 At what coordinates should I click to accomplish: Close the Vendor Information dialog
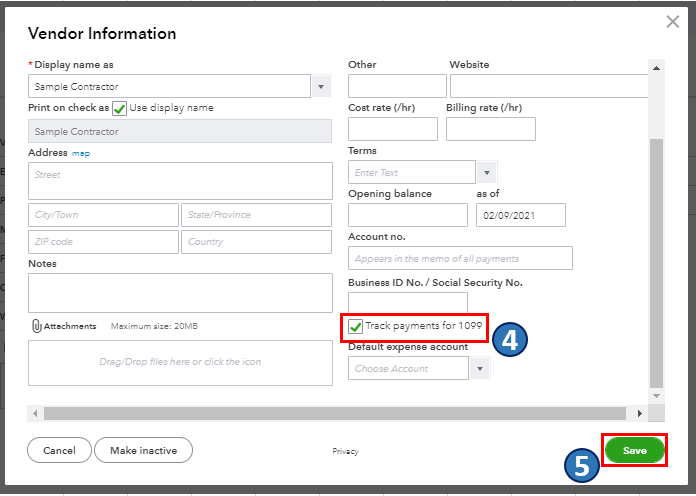[x=672, y=21]
